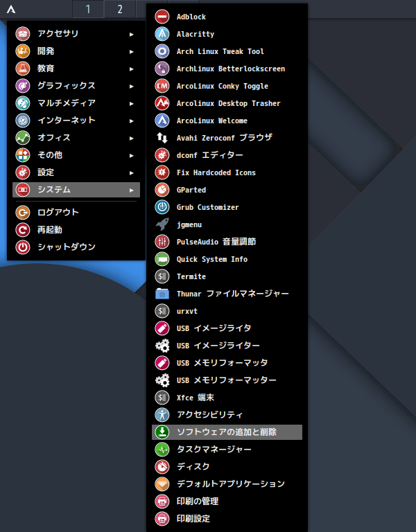Click the 開発 menu label
Screen dimensions: 416x532
coord(46,51)
